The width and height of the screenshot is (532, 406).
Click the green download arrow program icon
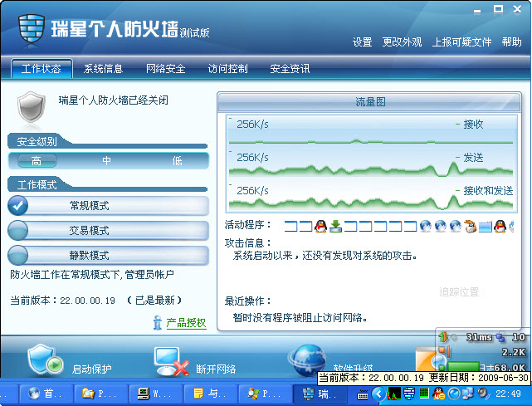coord(335,226)
